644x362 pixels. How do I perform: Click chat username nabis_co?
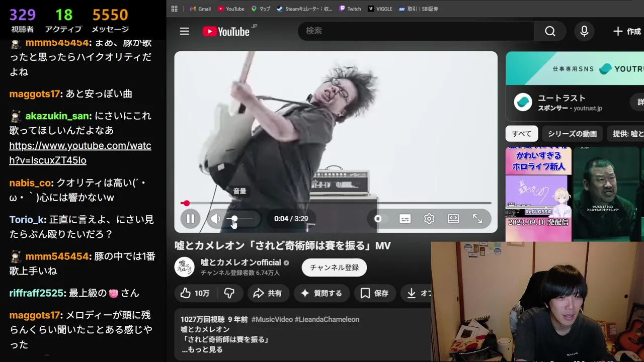coord(30,183)
